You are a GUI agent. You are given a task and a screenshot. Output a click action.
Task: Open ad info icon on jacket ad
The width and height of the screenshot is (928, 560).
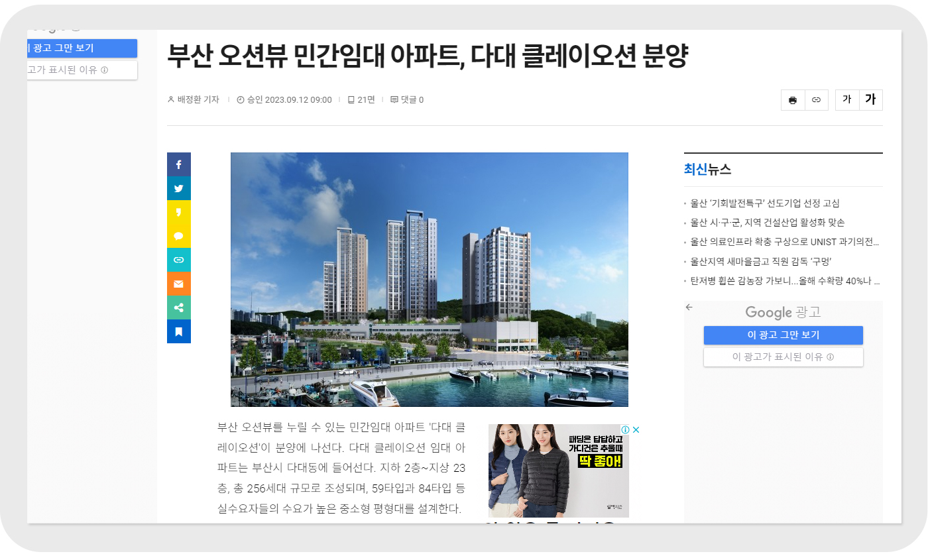626,429
